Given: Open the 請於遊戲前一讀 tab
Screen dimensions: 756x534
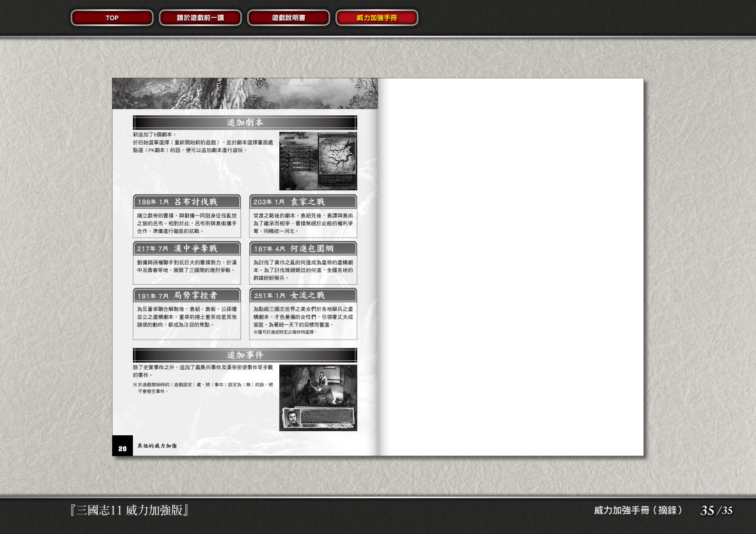Looking at the screenshot, I should pyautogui.click(x=200, y=18).
